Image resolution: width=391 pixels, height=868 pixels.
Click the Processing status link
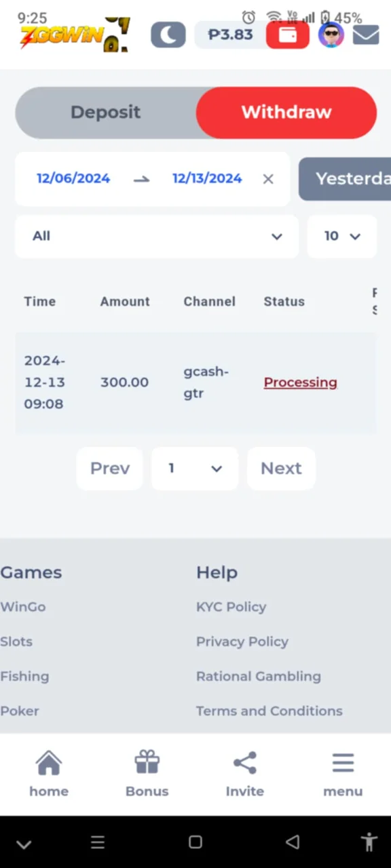tap(300, 382)
